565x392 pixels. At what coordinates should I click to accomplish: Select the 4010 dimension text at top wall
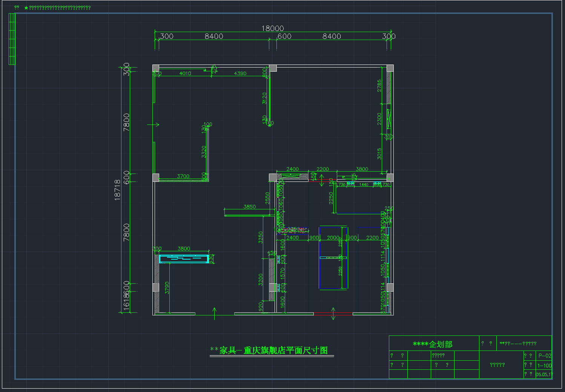(185, 73)
